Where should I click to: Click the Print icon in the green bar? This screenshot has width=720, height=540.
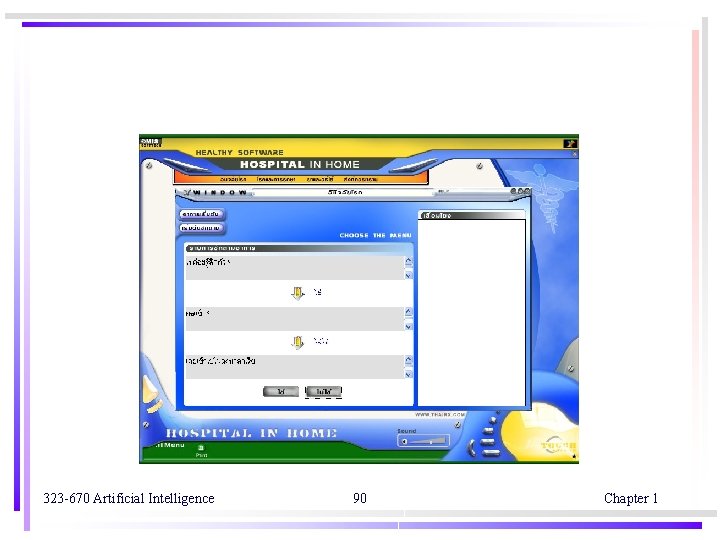(201, 448)
